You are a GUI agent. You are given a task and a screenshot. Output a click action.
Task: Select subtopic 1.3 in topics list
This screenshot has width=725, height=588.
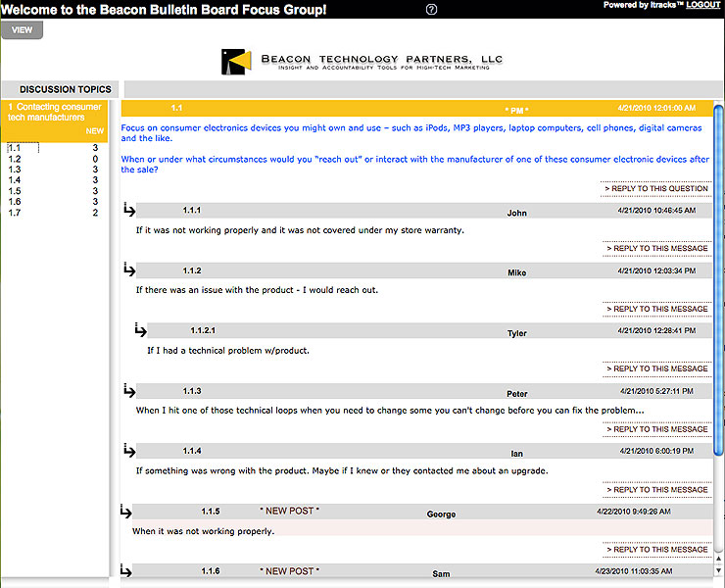point(15,170)
